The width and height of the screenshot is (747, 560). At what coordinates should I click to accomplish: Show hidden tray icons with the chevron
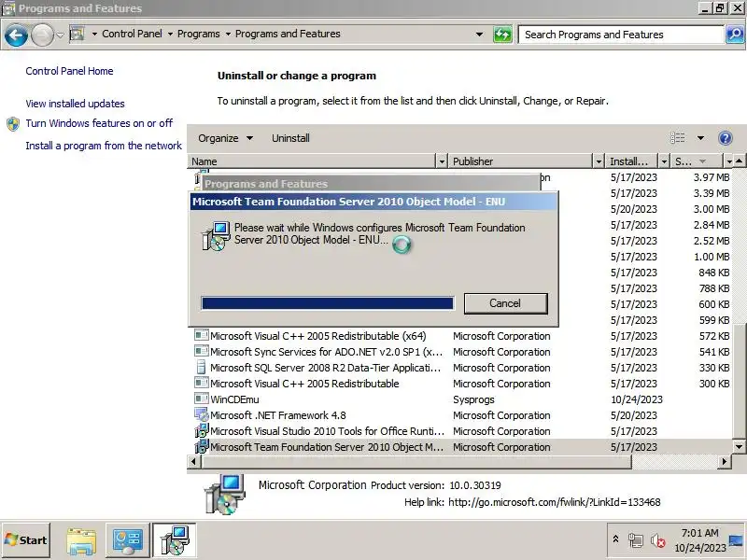coord(615,539)
